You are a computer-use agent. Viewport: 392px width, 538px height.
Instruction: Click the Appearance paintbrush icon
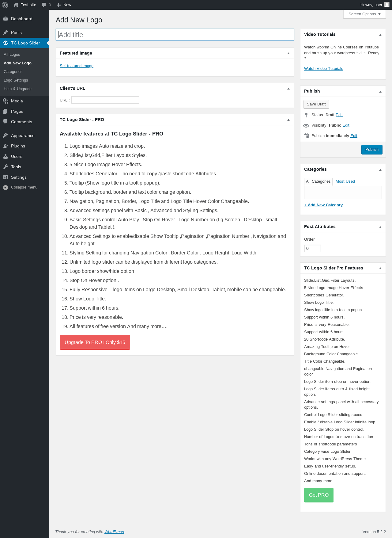click(6, 135)
